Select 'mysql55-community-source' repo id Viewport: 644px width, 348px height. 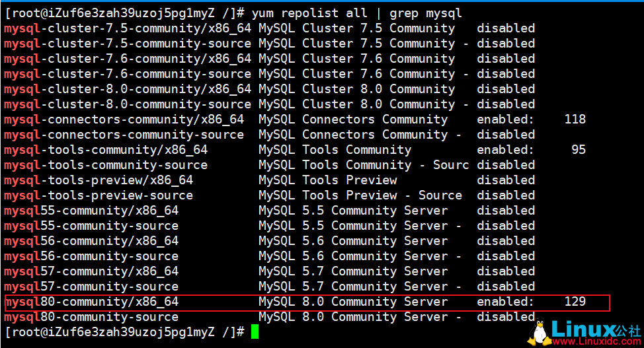click(x=91, y=226)
